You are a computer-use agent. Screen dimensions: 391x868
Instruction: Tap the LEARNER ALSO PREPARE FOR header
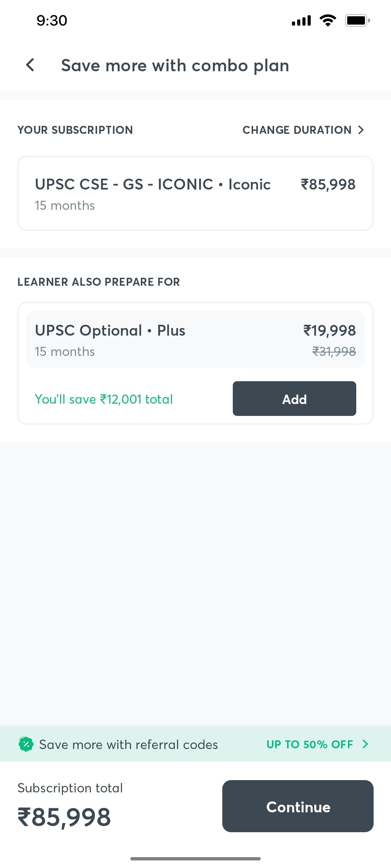click(x=99, y=282)
